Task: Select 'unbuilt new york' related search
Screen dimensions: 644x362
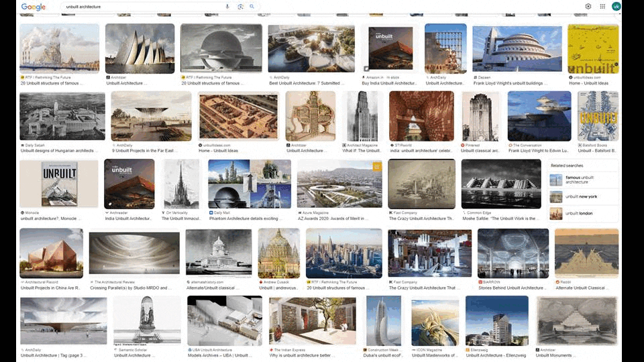Action: pyautogui.click(x=581, y=196)
